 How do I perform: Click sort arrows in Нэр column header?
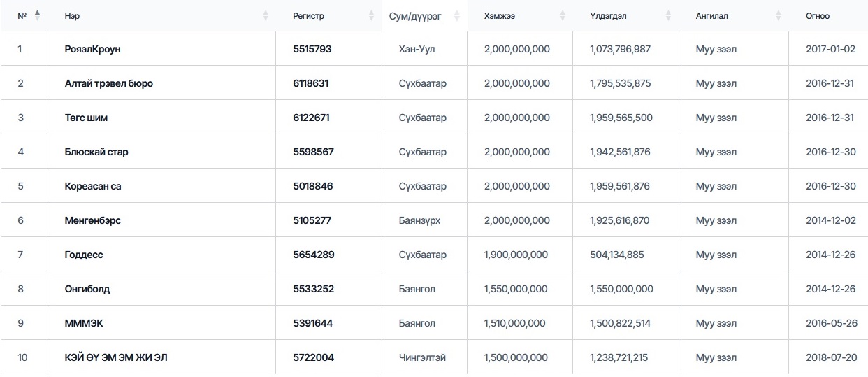click(x=266, y=15)
